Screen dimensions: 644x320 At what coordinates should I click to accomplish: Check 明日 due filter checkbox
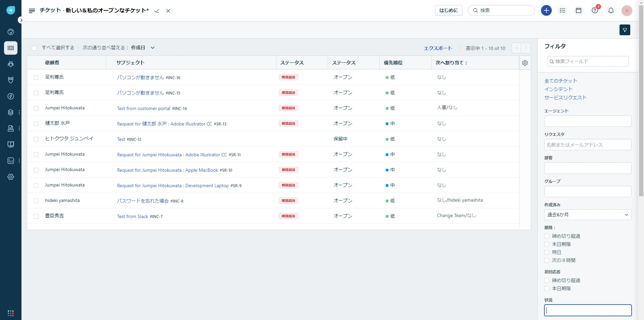pyautogui.click(x=547, y=252)
